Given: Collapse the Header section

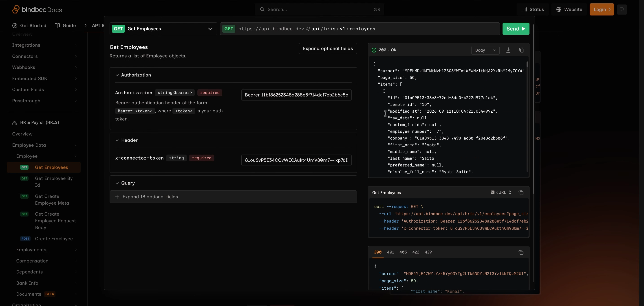Looking at the screenshot, I should pos(126,140).
